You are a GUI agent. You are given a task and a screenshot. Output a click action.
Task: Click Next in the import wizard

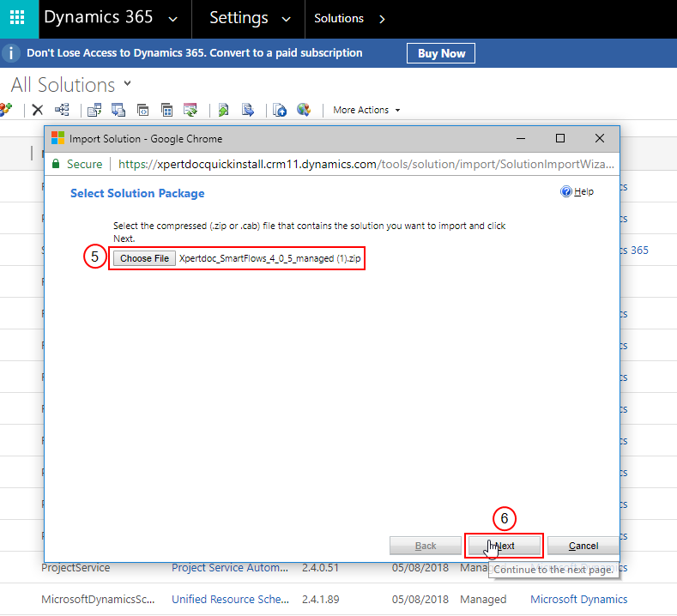tap(505, 546)
